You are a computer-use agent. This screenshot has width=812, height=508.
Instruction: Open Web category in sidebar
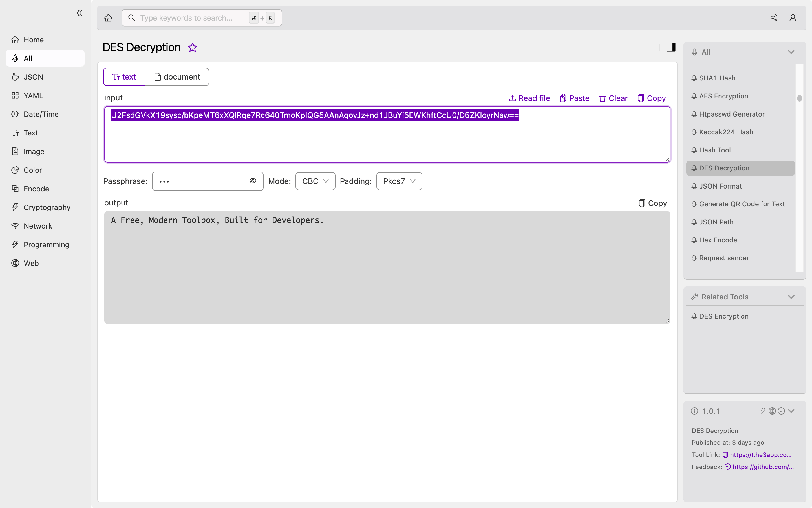pyautogui.click(x=45, y=263)
